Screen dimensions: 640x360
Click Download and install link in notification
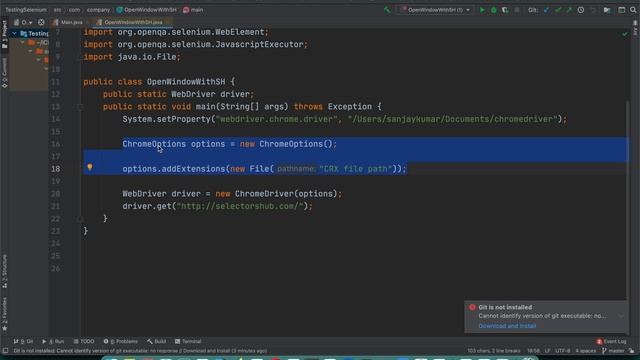(x=507, y=326)
